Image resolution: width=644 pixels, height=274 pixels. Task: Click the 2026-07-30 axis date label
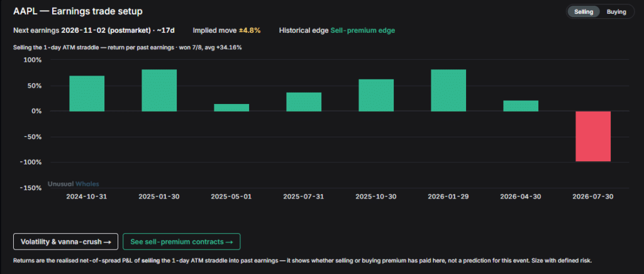click(593, 197)
